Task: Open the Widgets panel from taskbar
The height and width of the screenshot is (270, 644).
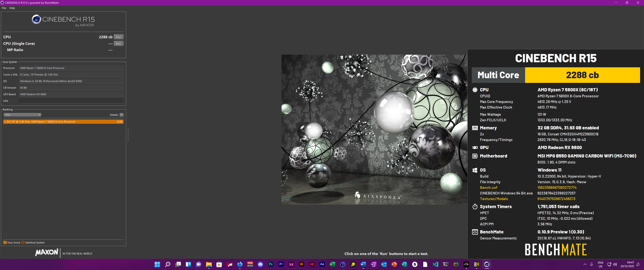Action: pyautogui.click(x=188, y=264)
